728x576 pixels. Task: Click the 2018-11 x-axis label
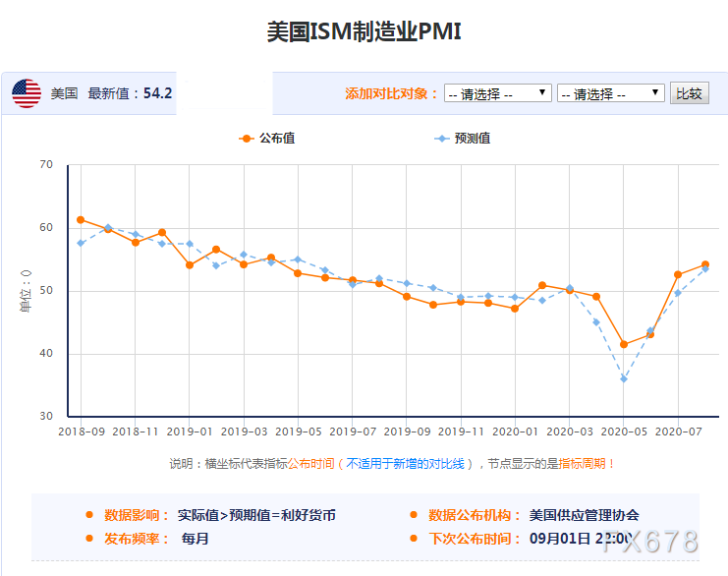click(x=136, y=432)
